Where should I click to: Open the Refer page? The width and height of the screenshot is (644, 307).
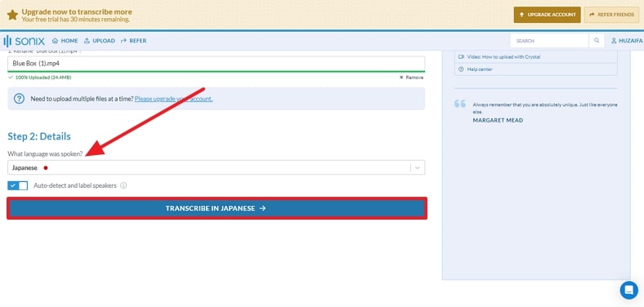tap(133, 41)
